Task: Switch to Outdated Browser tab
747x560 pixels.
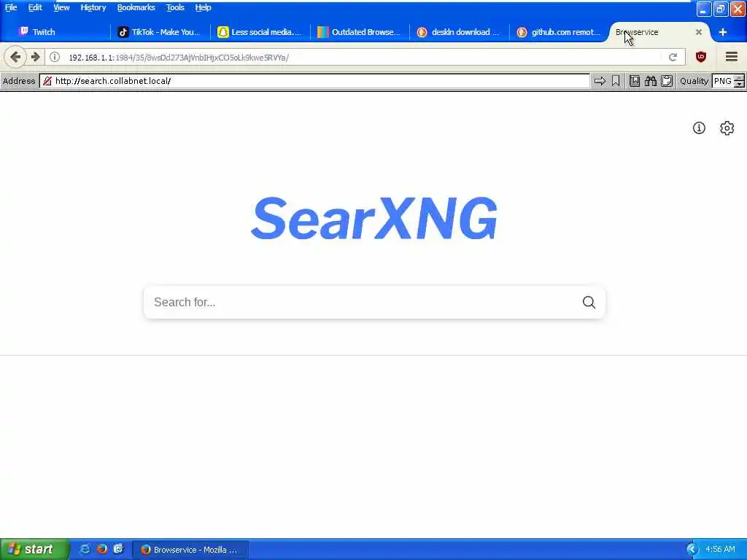Action: pyautogui.click(x=360, y=32)
